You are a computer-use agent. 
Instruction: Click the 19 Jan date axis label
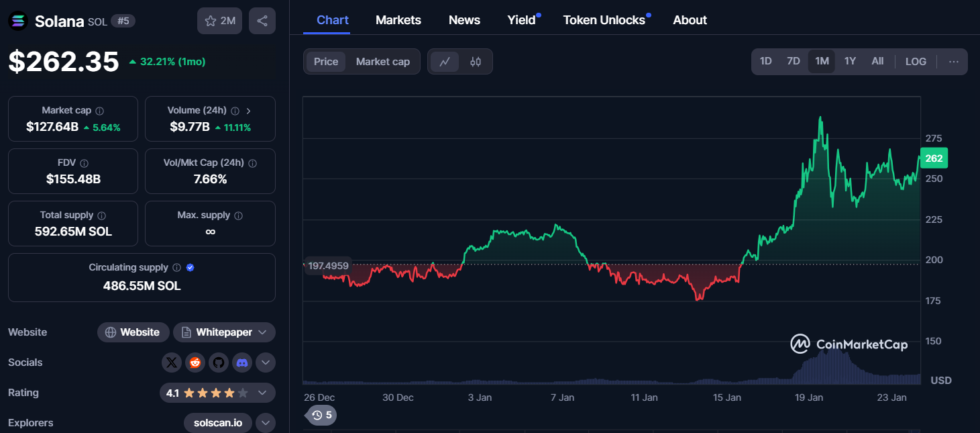809,397
